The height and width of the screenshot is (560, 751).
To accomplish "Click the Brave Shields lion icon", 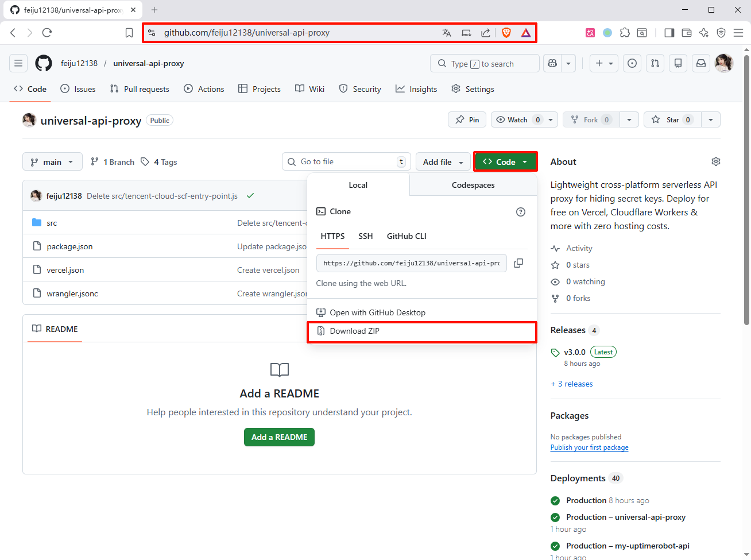I will point(506,33).
